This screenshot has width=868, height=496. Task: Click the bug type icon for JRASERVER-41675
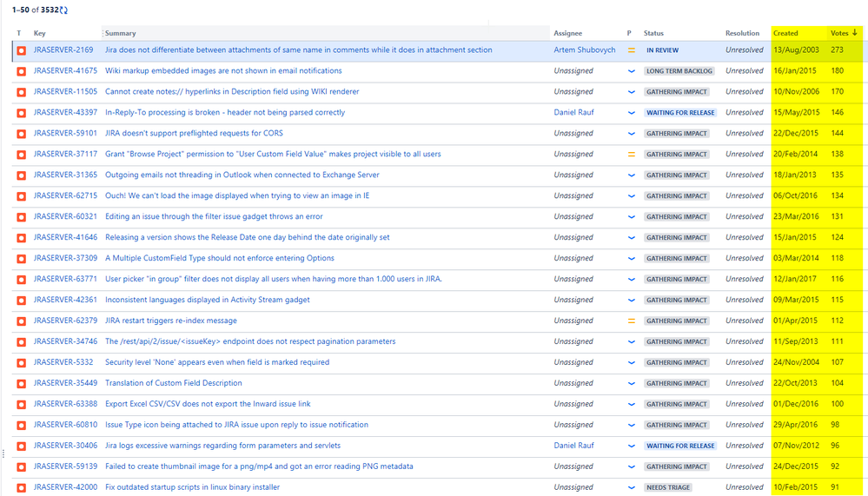(21, 71)
